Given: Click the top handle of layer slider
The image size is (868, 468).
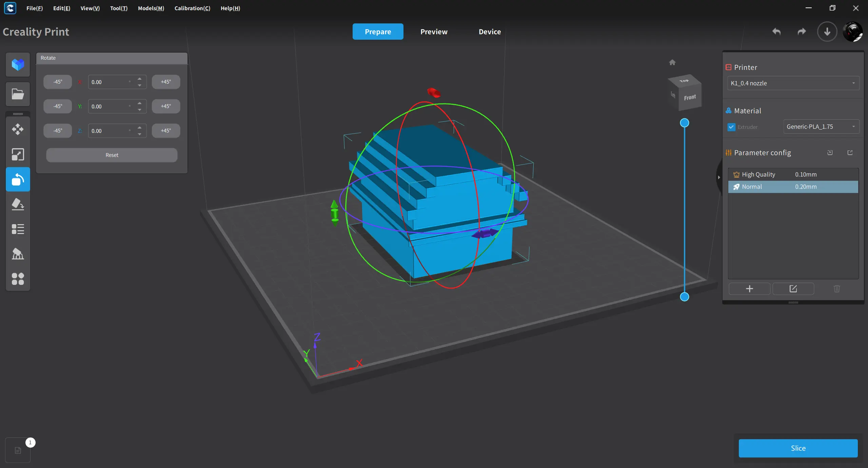Looking at the screenshot, I should [685, 123].
